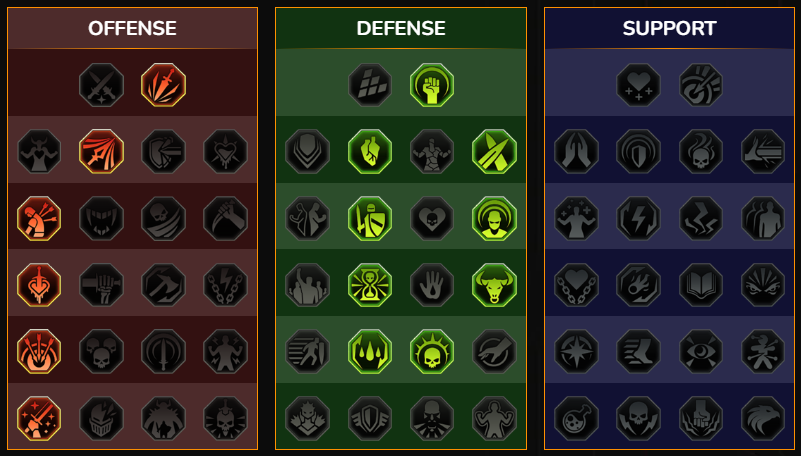Click the eye icon in Support tree

701,351
